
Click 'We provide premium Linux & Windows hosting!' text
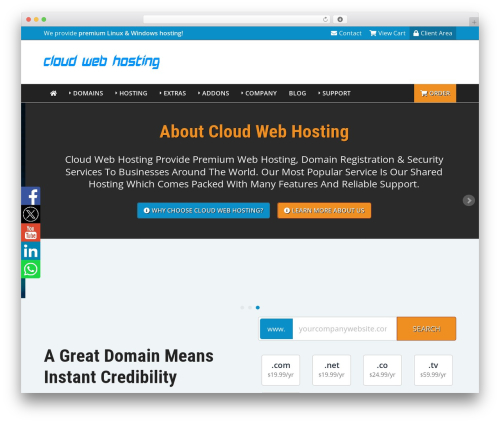click(x=113, y=33)
